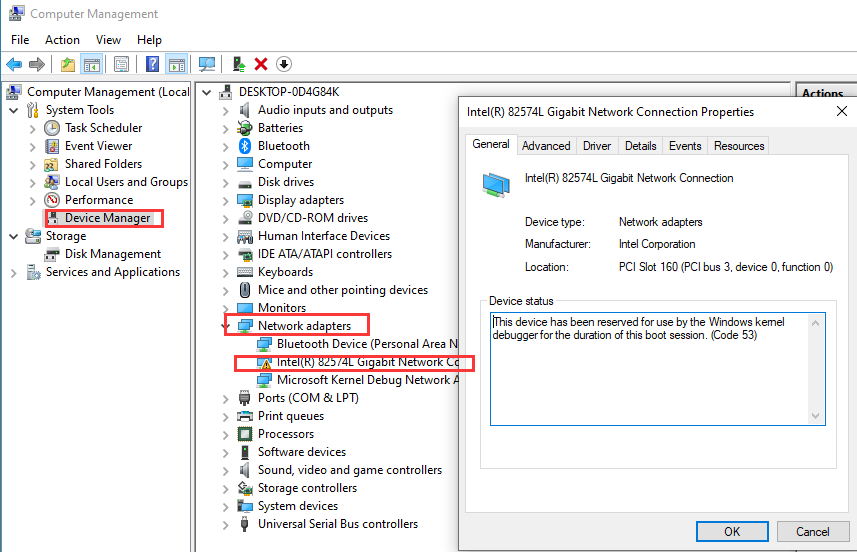Click the Task Scheduler clock icon
The image size is (857, 552).
point(52,128)
